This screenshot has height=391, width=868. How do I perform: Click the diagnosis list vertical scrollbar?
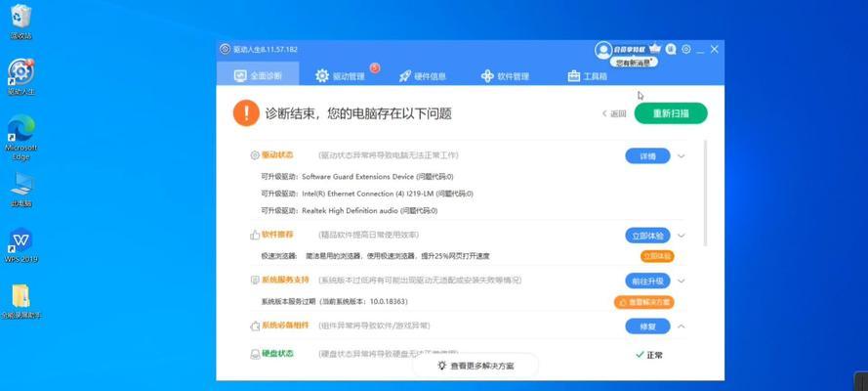coord(705,193)
